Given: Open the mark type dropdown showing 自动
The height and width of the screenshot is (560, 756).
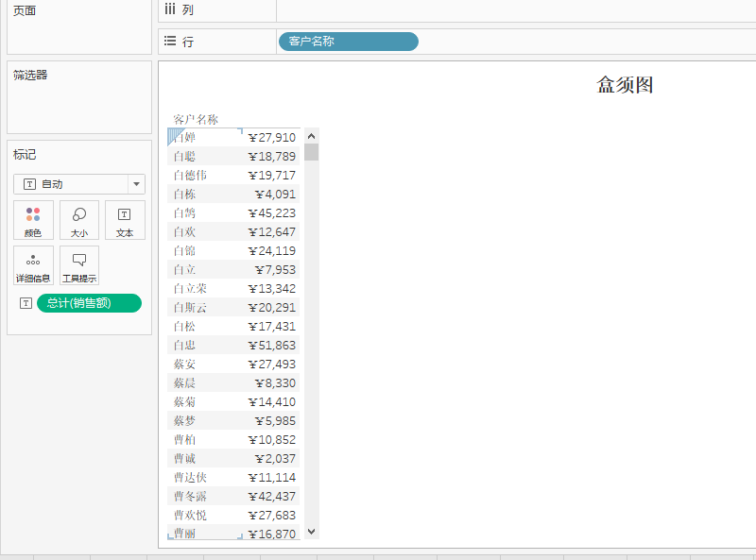Looking at the screenshot, I should tap(79, 184).
